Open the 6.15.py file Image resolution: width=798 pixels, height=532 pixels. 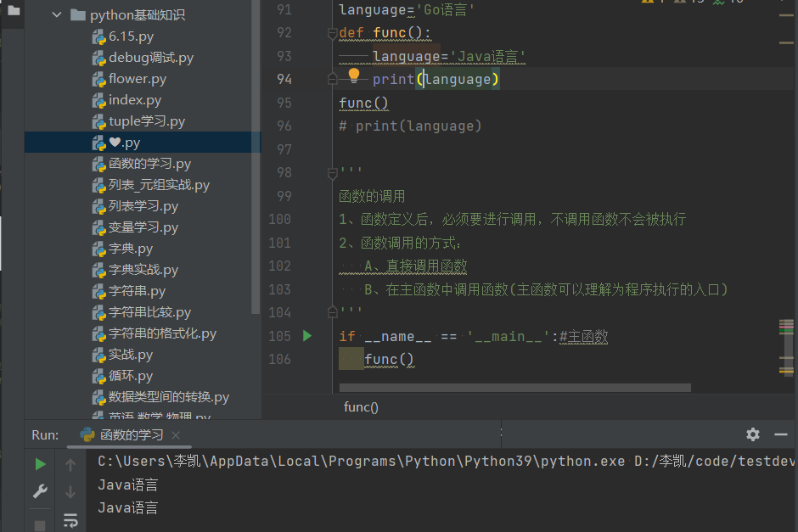(x=131, y=36)
